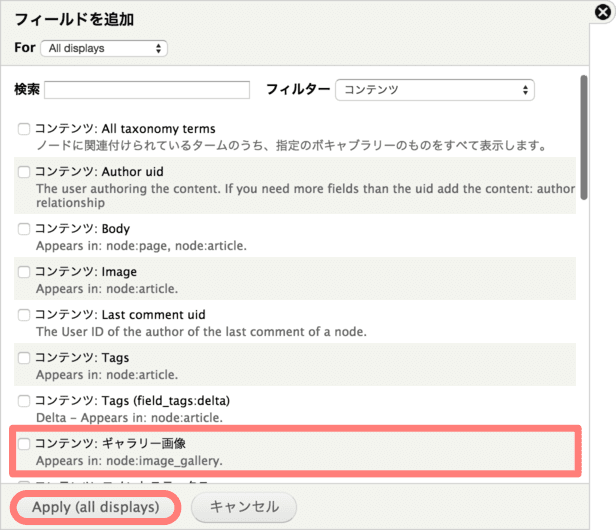616x530 pixels.
Task: Open the フィルター コンテンツ dropdown
Action: coord(434,90)
